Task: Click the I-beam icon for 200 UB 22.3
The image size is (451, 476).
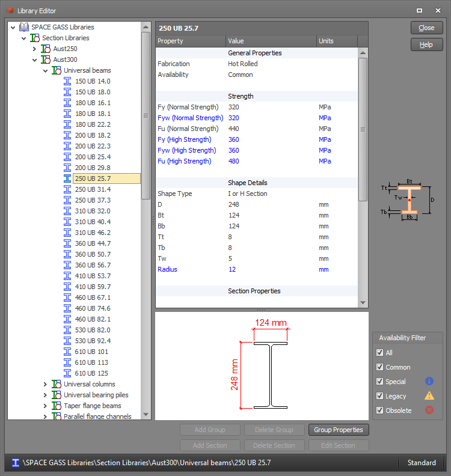Action: 67,146
